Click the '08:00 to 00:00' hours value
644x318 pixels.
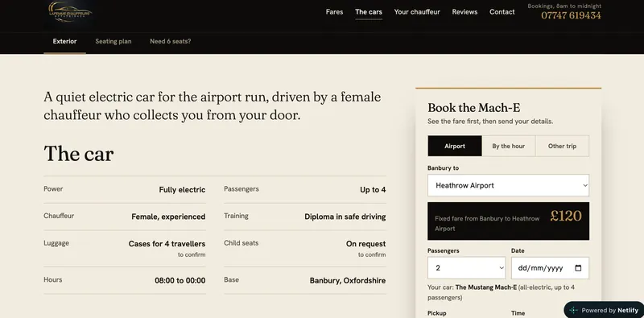[x=180, y=281]
